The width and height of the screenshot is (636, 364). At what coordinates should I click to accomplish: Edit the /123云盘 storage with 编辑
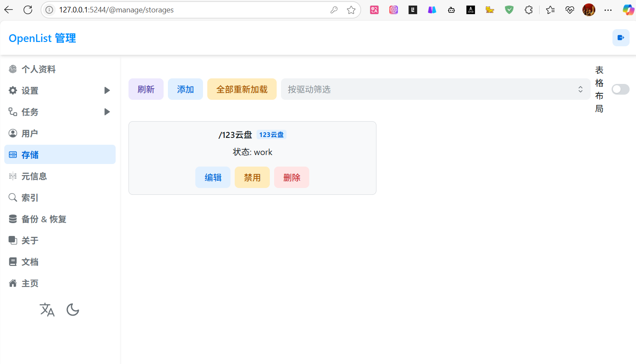[x=213, y=177]
